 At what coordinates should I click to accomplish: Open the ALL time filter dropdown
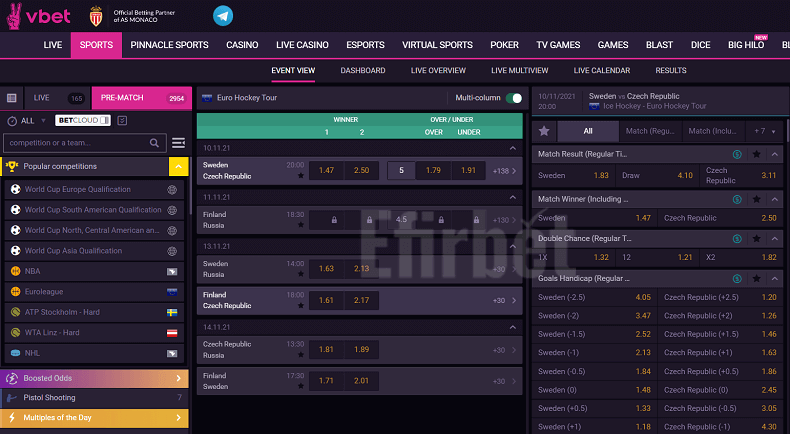[x=27, y=121]
